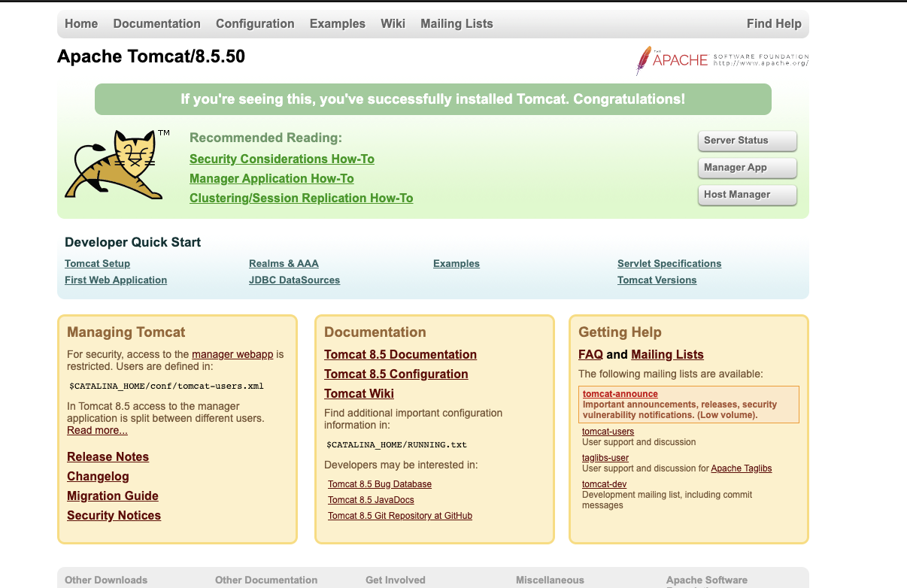Open Clustering/Session Replication How-To link
This screenshot has width=907, height=588.
[301, 198]
